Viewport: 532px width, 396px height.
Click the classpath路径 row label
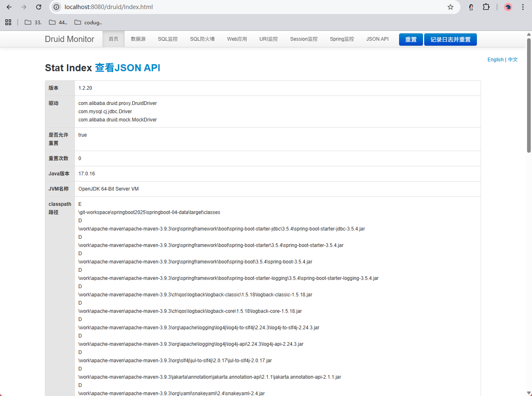point(60,208)
